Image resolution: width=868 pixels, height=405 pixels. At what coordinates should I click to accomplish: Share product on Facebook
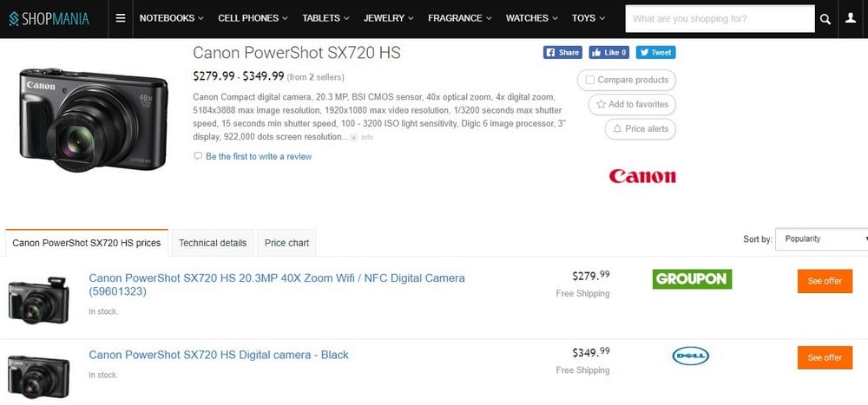tap(562, 53)
